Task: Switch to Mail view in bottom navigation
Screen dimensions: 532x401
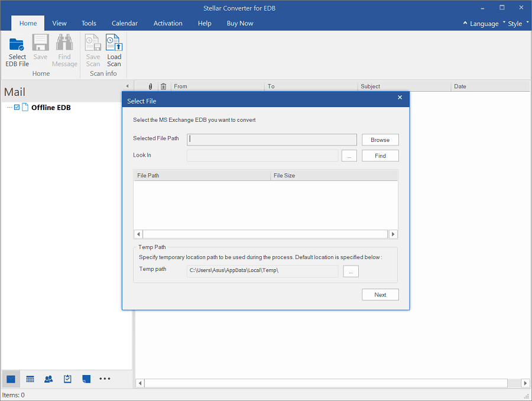Action: point(11,379)
